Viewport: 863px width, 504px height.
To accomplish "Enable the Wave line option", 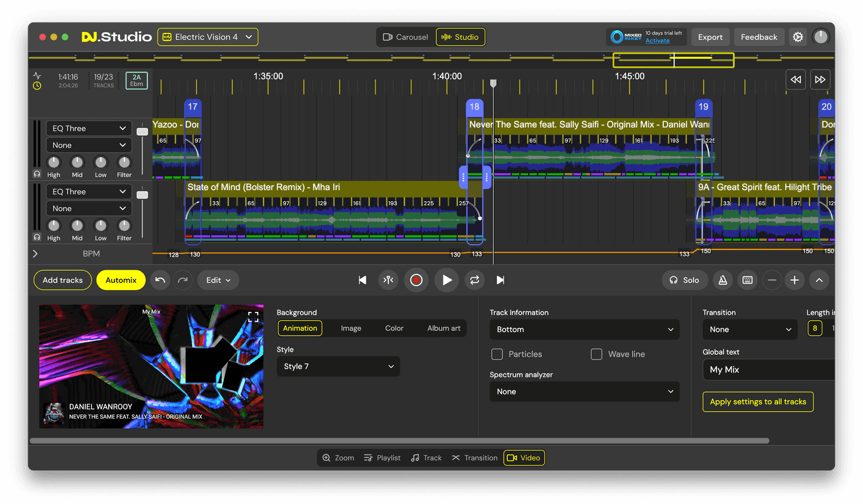I will [597, 354].
